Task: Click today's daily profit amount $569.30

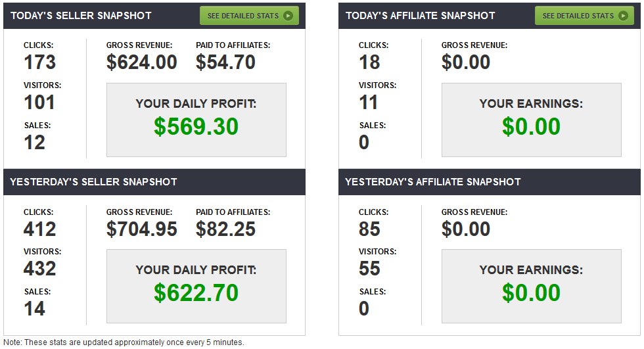Action: pos(196,127)
